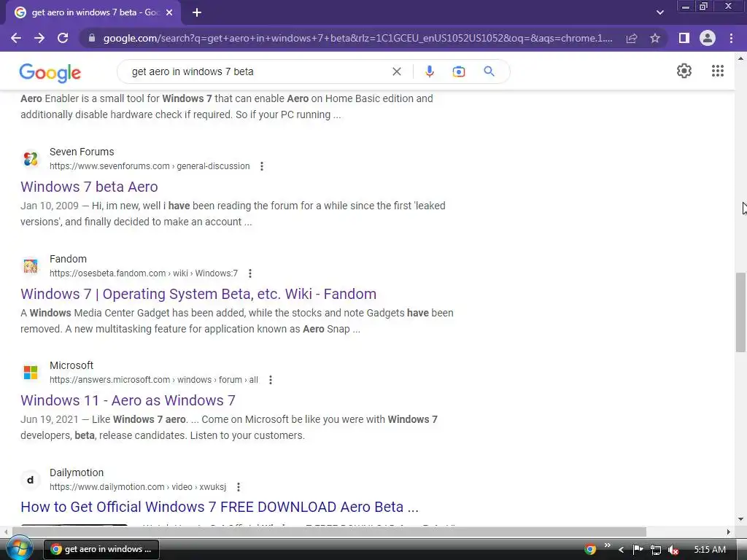
Task: Open Google quick settings gear
Action: pyautogui.click(x=684, y=71)
